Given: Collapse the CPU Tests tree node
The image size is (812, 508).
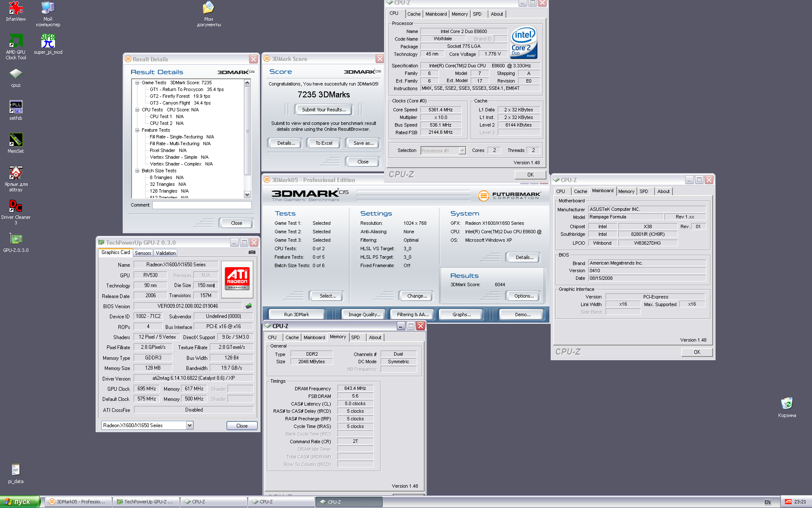Looking at the screenshot, I should [137, 110].
